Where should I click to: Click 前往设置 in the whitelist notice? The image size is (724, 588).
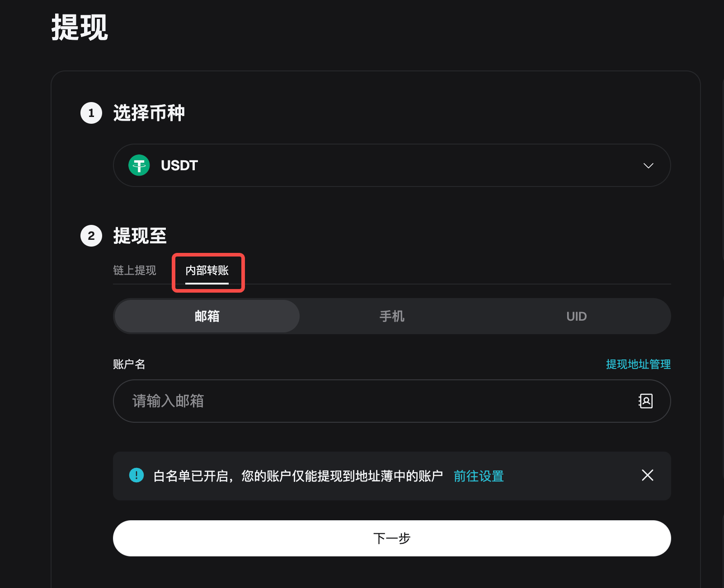tap(478, 476)
